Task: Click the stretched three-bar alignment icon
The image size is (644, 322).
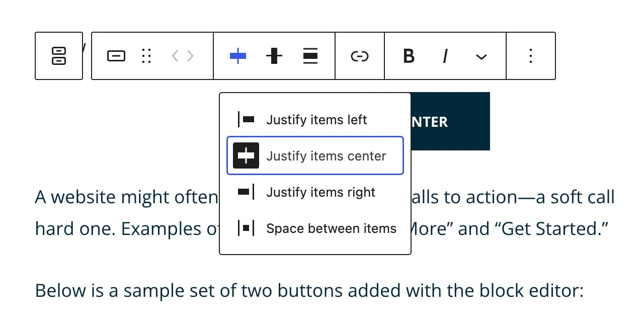Action: tap(310, 56)
